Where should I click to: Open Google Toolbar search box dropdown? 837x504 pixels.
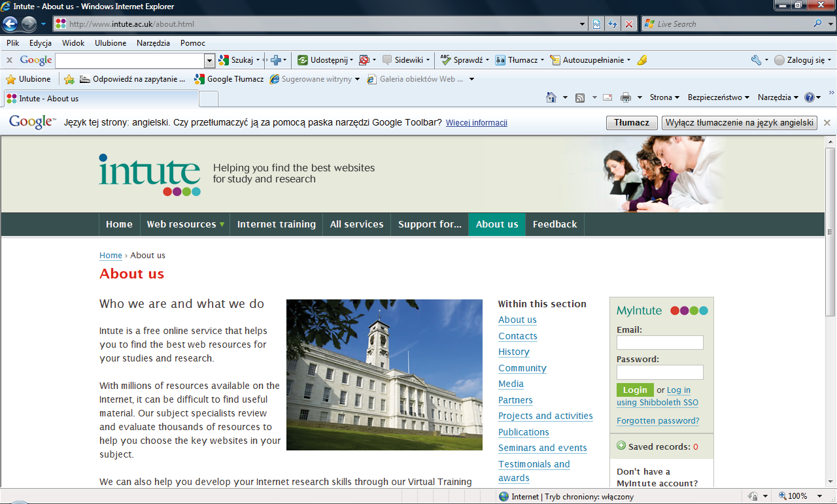pos(209,60)
